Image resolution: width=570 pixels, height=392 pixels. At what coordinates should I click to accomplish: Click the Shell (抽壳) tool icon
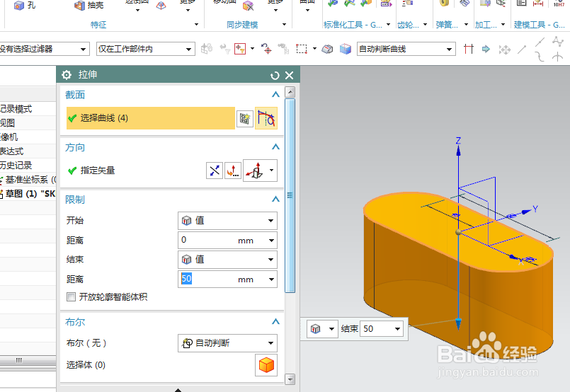79,6
